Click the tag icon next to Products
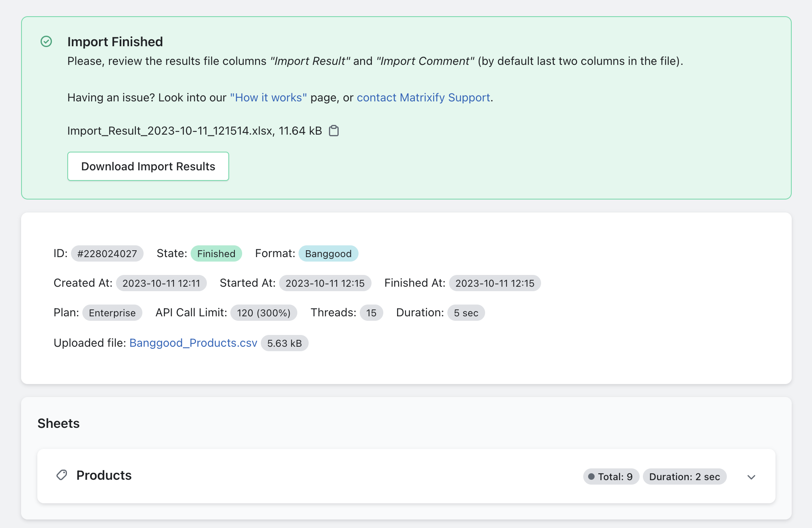 (x=61, y=475)
